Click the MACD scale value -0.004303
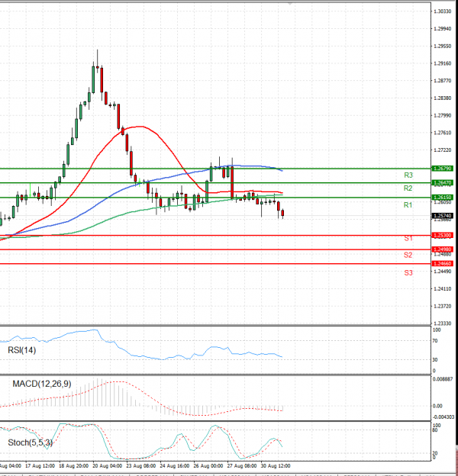 (443, 417)
